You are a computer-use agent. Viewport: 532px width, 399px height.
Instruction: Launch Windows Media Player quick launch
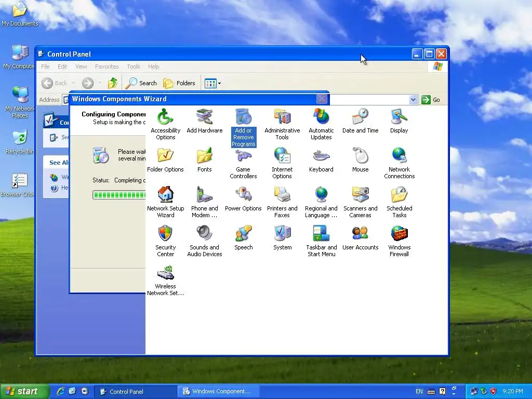tap(85, 391)
